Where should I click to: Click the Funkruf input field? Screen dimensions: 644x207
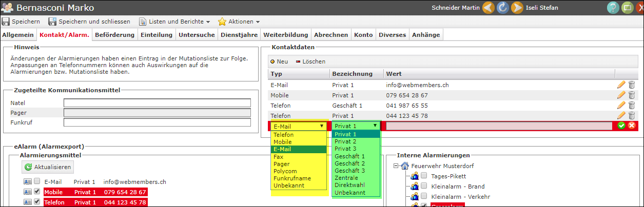(157, 122)
